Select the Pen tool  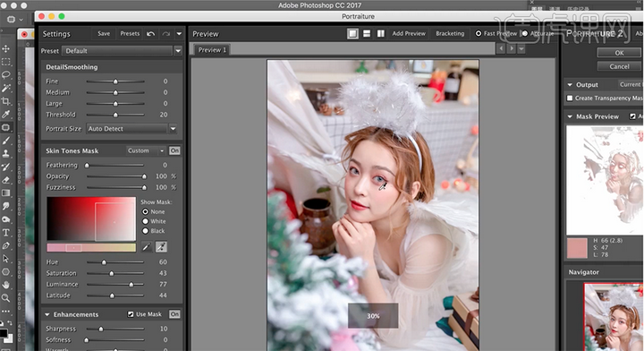[5, 245]
